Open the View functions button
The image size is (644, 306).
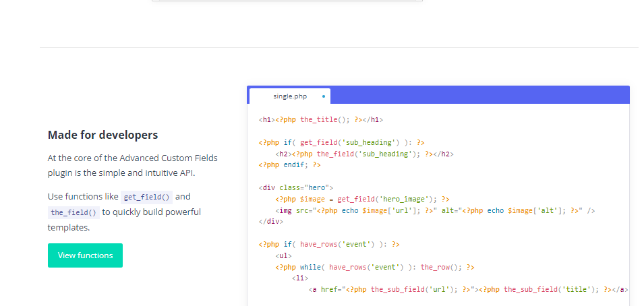pos(85,255)
